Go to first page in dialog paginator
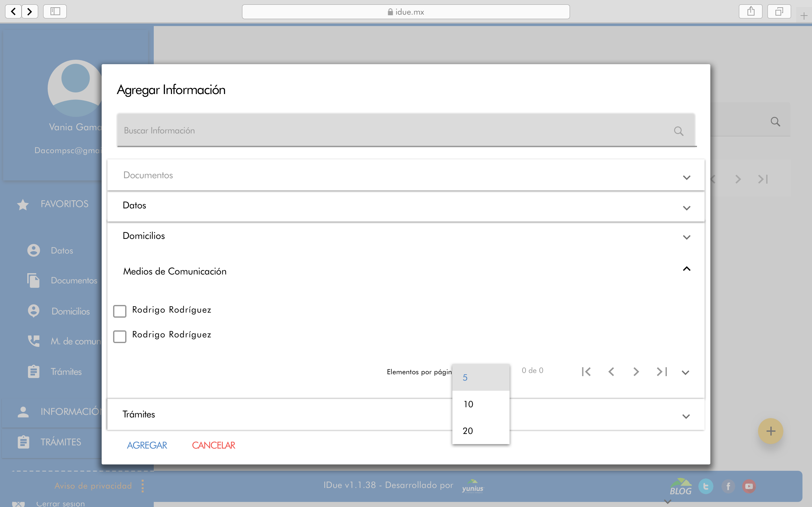This screenshot has width=812, height=507. [x=586, y=372]
